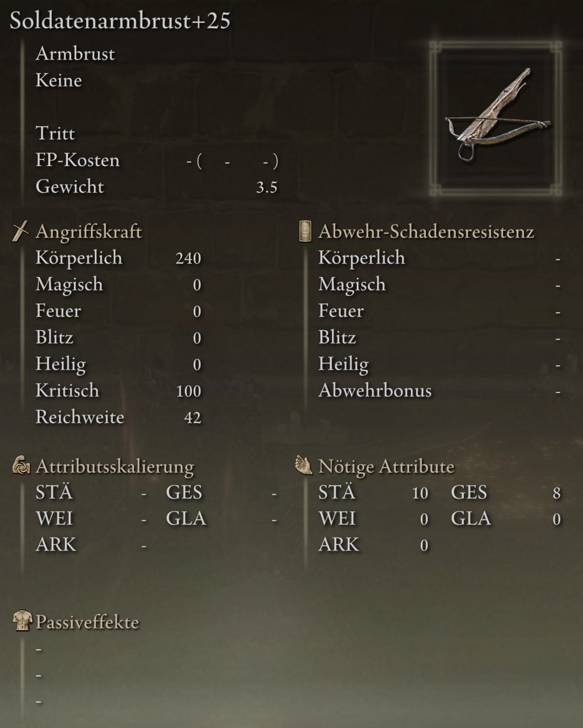Select the Armbrust weapon type label
The width and height of the screenshot is (583, 728).
75,54
